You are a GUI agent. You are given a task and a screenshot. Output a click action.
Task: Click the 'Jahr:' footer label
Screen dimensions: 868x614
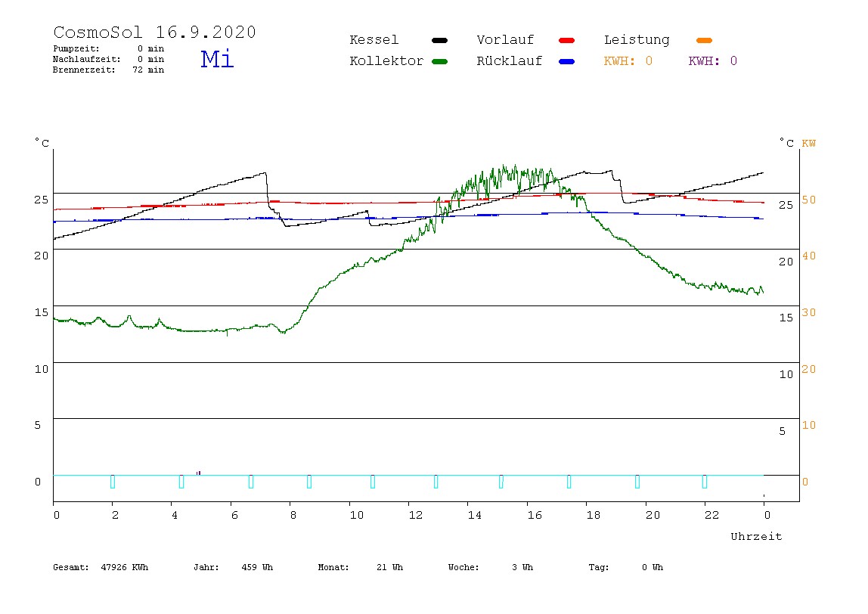click(206, 567)
